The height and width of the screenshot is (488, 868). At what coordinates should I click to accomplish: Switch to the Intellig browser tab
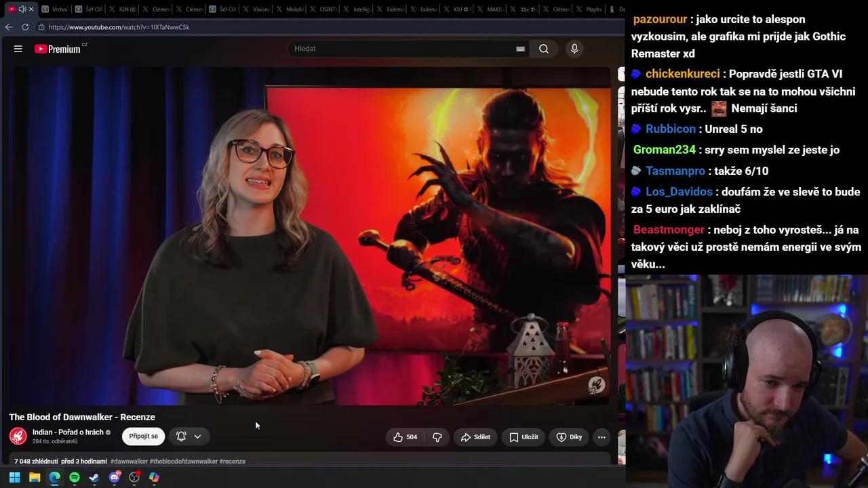pyautogui.click(x=357, y=9)
